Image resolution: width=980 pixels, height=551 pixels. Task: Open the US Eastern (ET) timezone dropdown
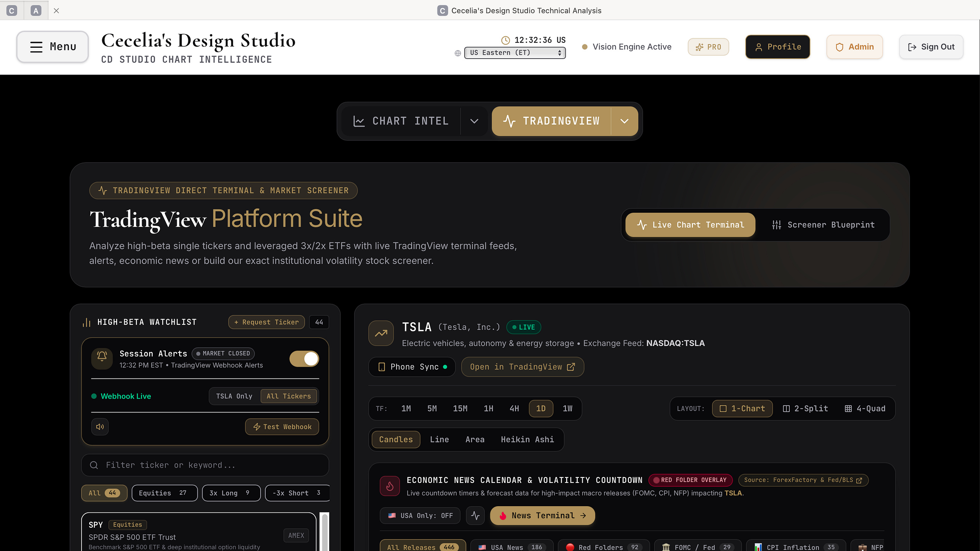coord(515,53)
